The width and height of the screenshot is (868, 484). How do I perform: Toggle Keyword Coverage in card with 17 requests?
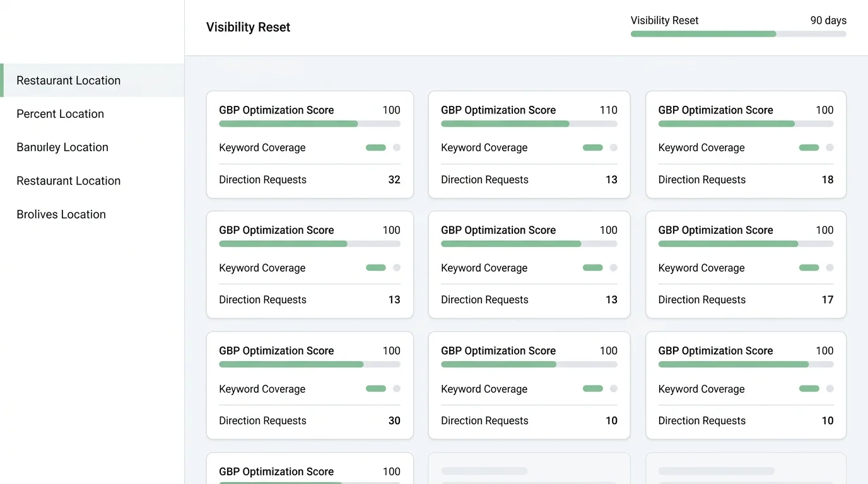click(816, 268)
